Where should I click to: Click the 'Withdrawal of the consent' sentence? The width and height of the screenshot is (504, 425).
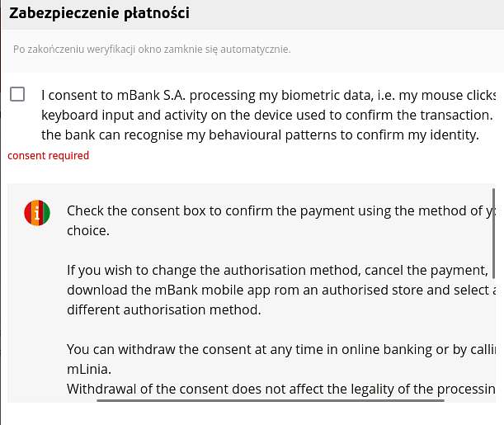[281, 389]
